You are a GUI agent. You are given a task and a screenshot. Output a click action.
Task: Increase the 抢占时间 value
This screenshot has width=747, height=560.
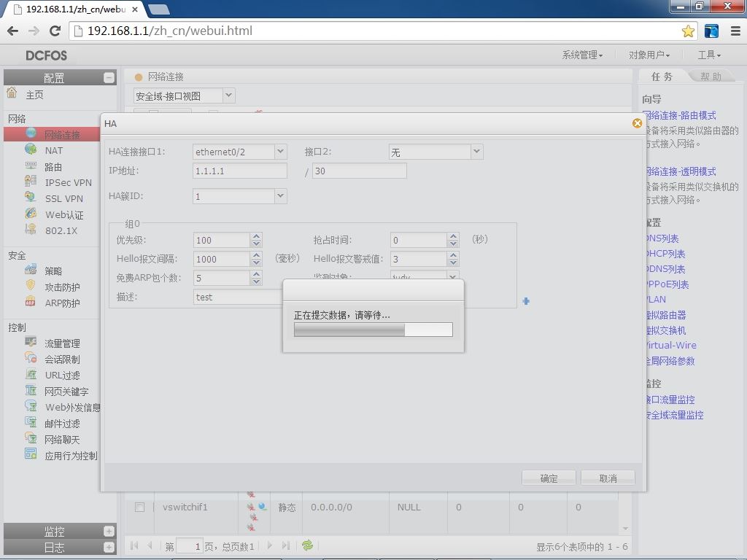[x=453, y=236]
